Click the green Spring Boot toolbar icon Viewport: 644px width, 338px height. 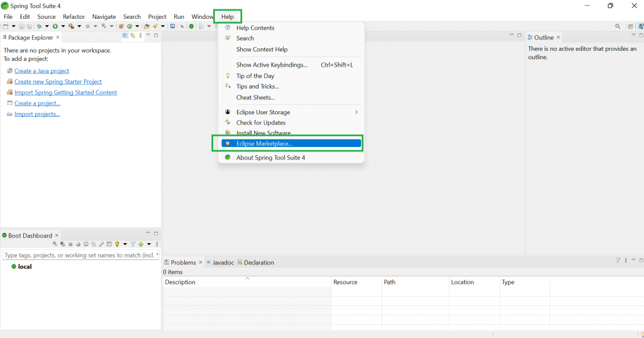coord(191,26)
